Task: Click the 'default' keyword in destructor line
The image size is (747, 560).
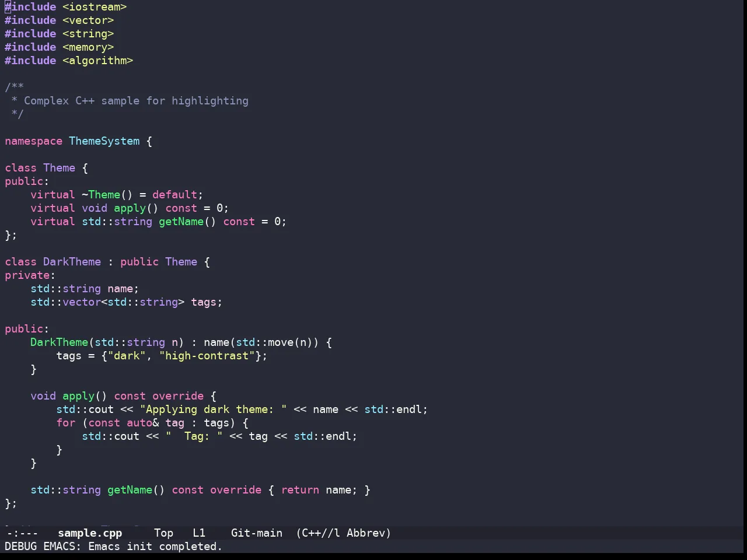Action: (174, 195)
